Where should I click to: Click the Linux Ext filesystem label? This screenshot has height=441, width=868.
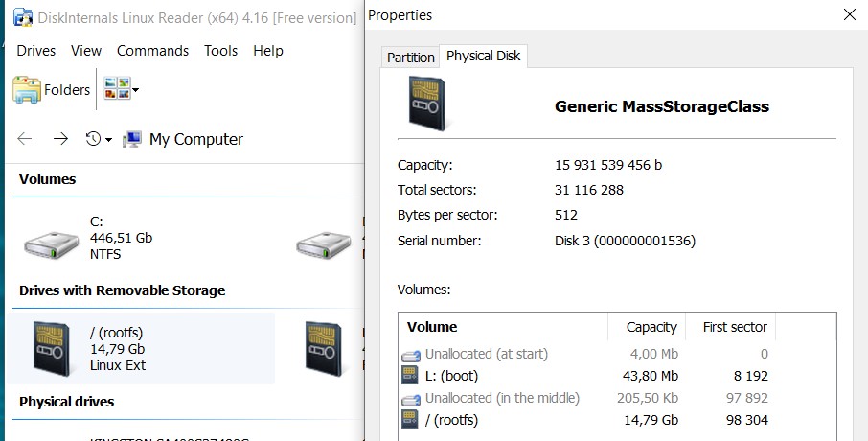tap(117, 365)
